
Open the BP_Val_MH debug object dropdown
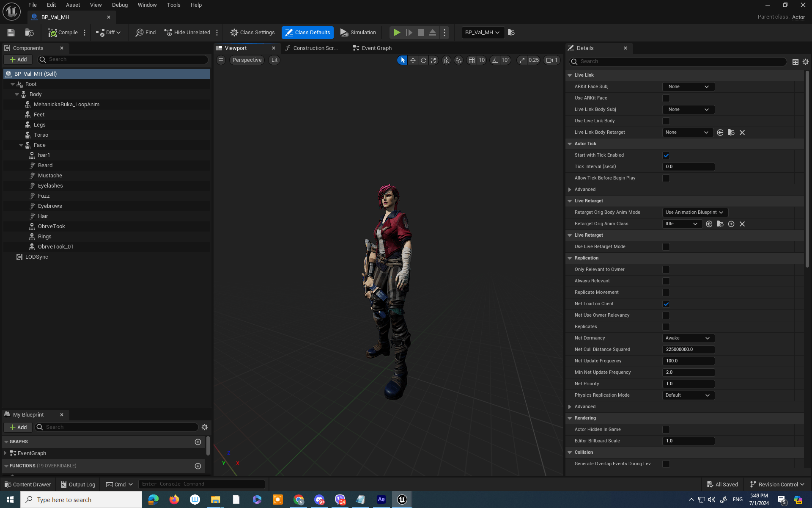click(483, 33)
